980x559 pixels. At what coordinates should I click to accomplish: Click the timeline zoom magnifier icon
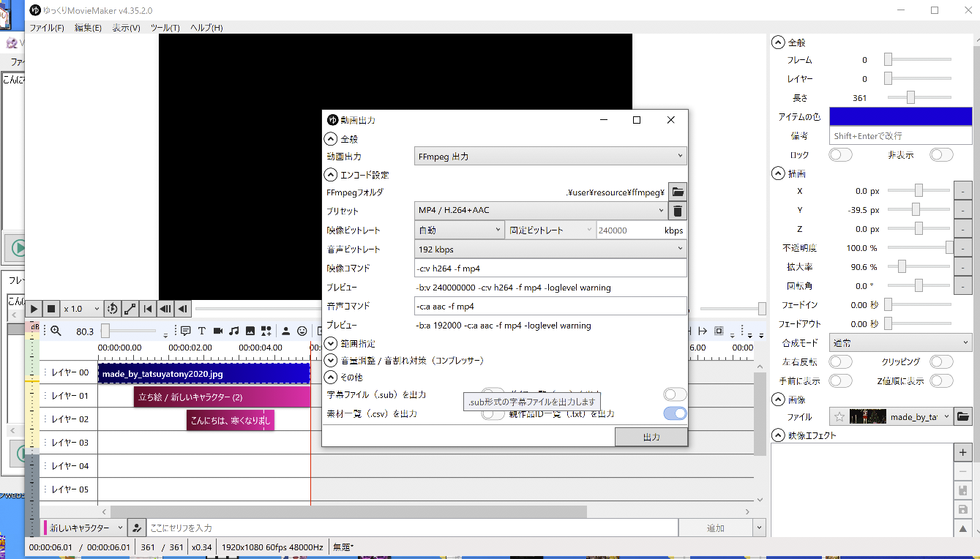(x=56, y=331)
